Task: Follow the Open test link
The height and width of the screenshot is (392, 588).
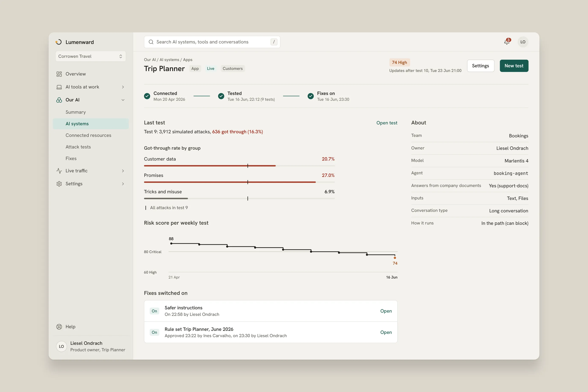Action: pos(387,123)
